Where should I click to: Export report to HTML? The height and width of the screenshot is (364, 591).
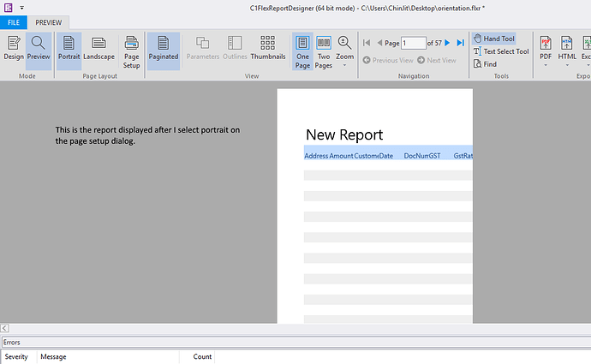coord(567,47)
